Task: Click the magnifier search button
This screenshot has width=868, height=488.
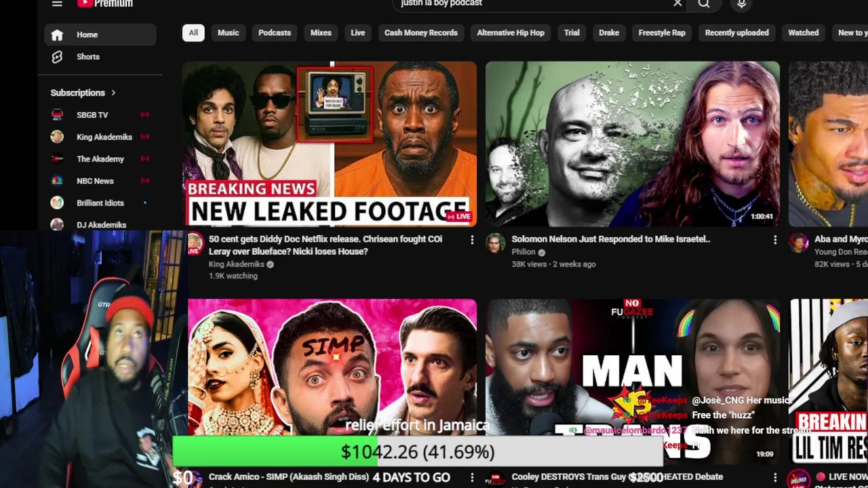Action: pos(704,3)
